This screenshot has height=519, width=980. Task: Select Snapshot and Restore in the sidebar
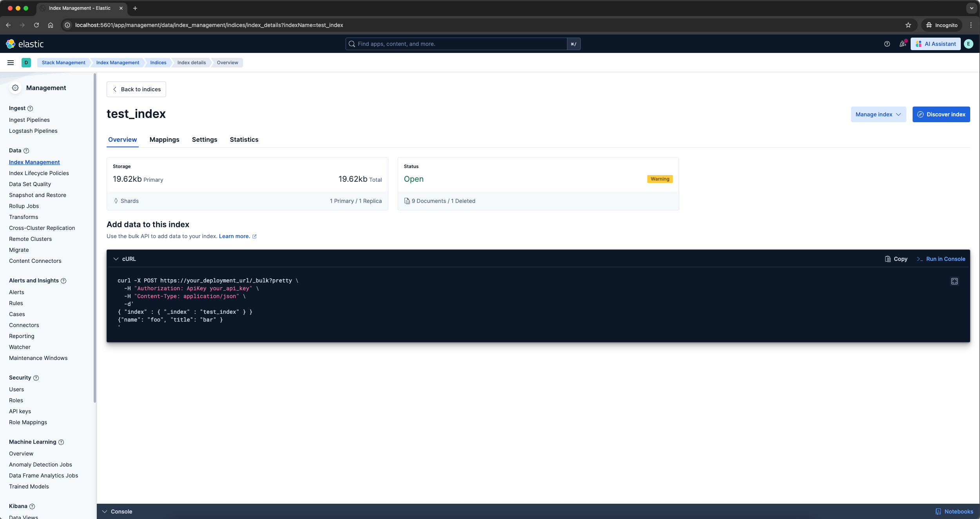[x=37, y=195]
